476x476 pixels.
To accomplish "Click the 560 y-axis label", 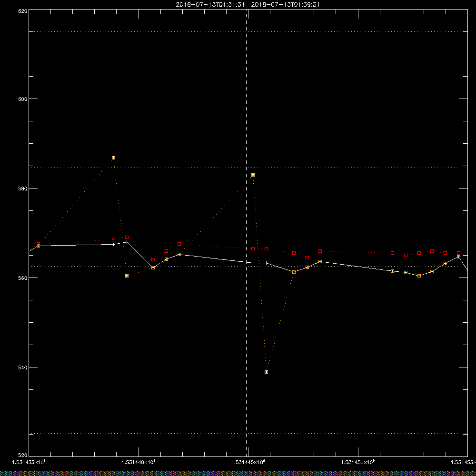I will point(23,278).
